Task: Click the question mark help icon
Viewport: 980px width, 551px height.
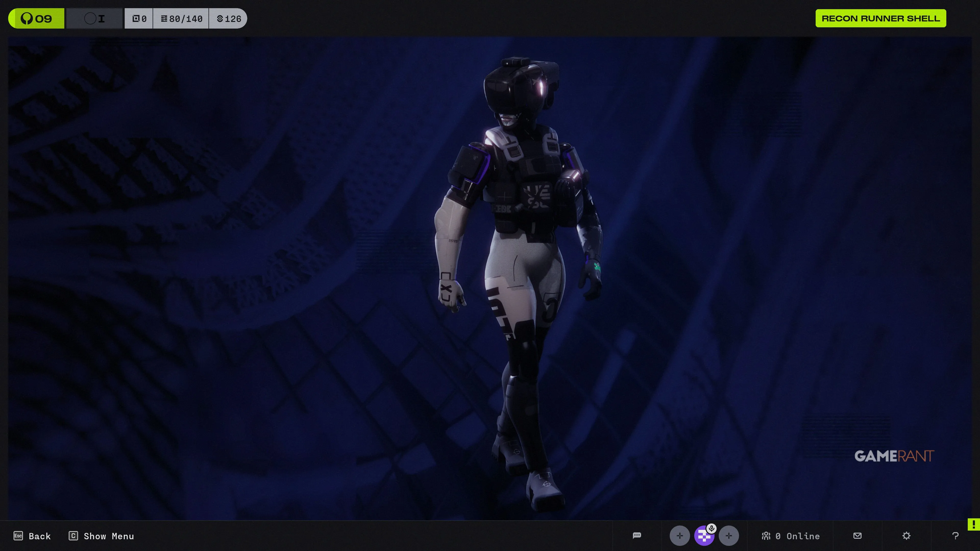Action: click(955, 536)
